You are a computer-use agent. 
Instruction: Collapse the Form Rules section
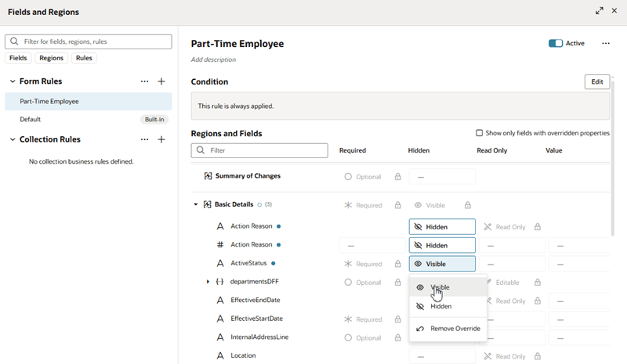point(13,81)
